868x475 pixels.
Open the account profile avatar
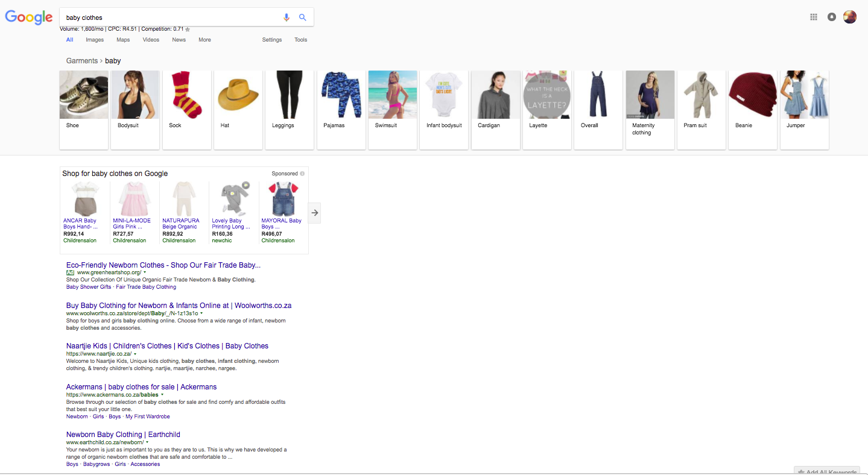(850, 17)
